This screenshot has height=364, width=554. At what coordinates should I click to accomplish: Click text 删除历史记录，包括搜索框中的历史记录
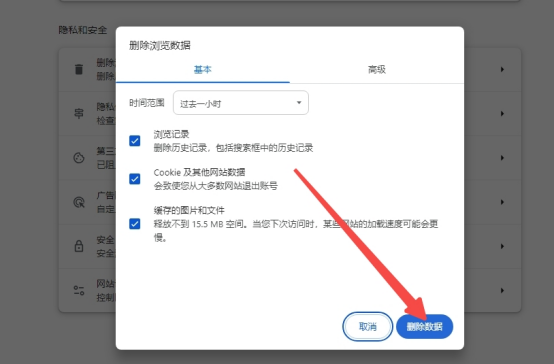[233, 148]
